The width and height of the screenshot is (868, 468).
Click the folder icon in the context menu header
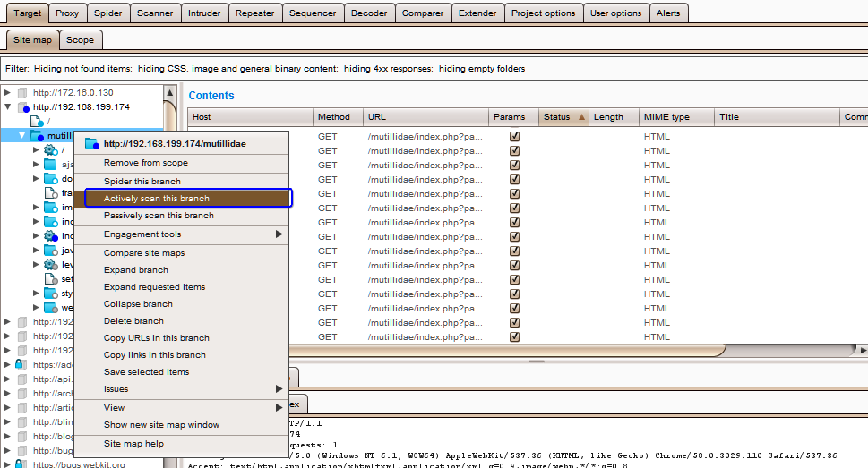tap(92, 144)
